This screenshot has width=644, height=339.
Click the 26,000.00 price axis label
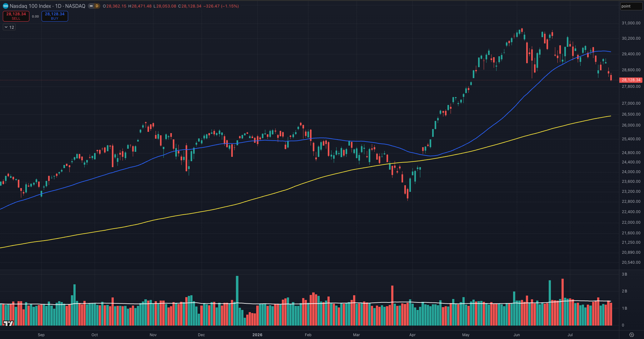(631, 125)
